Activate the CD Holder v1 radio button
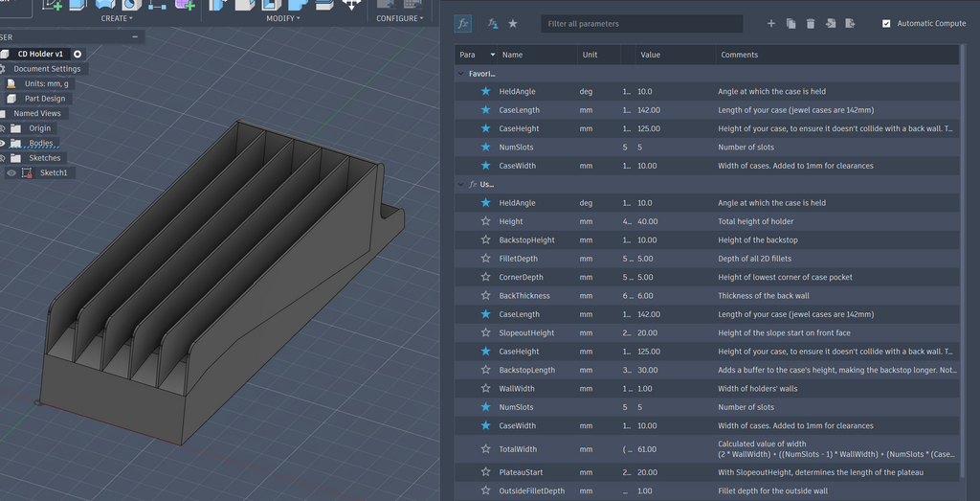 click(x=78, y=55)
